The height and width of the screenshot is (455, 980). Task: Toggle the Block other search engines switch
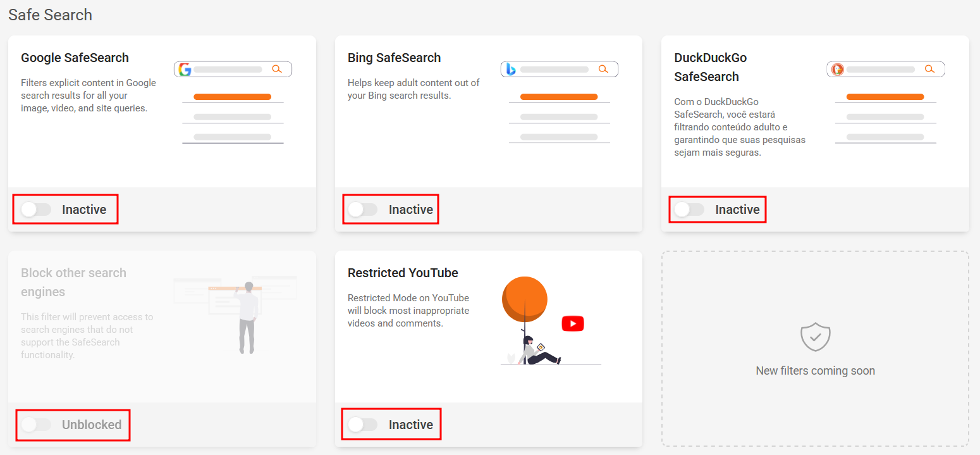[x=36, y=425]
